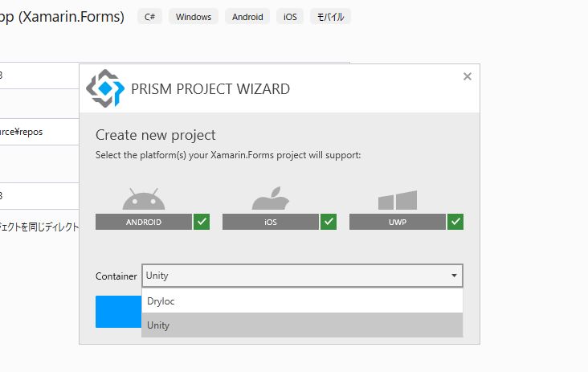Viewport: 588px width, 372px height.
Task: Click the blue create project button
Action: point(119,312)
